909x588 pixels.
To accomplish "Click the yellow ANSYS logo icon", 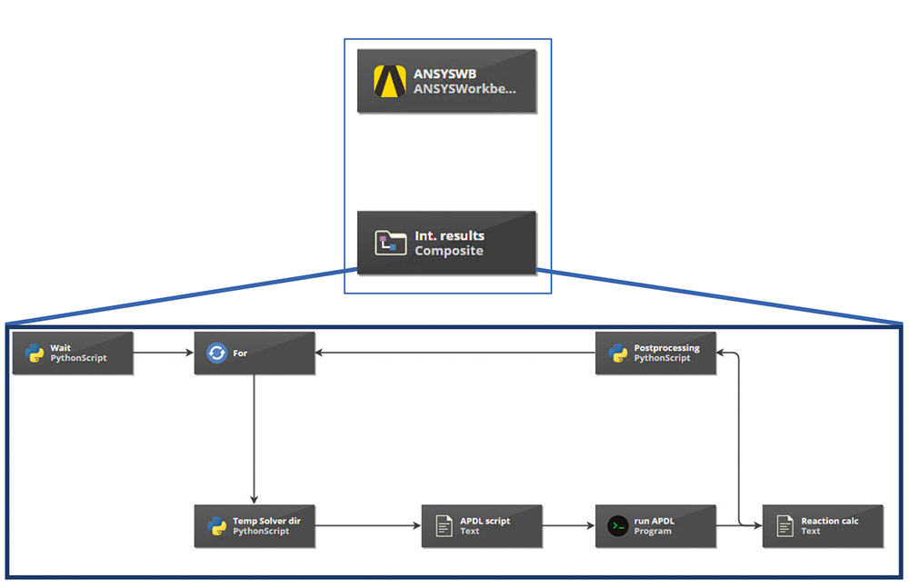I will 389,81.
